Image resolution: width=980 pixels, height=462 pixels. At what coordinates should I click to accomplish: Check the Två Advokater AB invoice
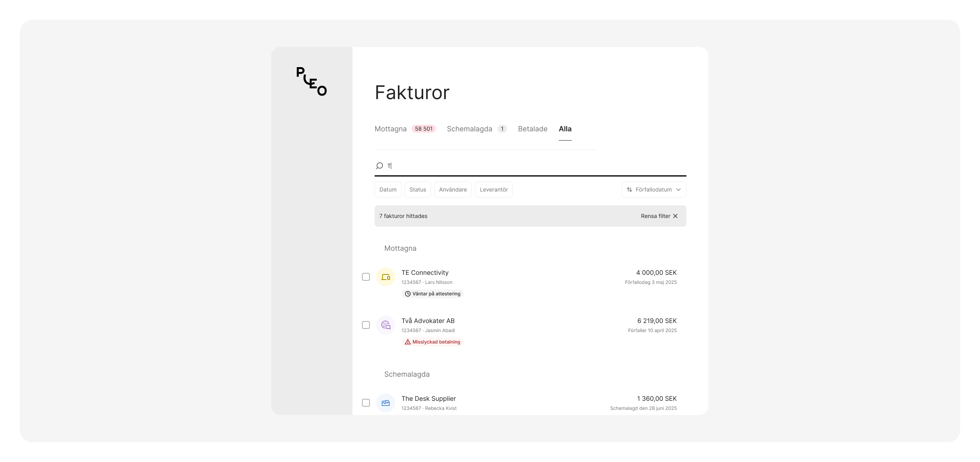point(366,325)
